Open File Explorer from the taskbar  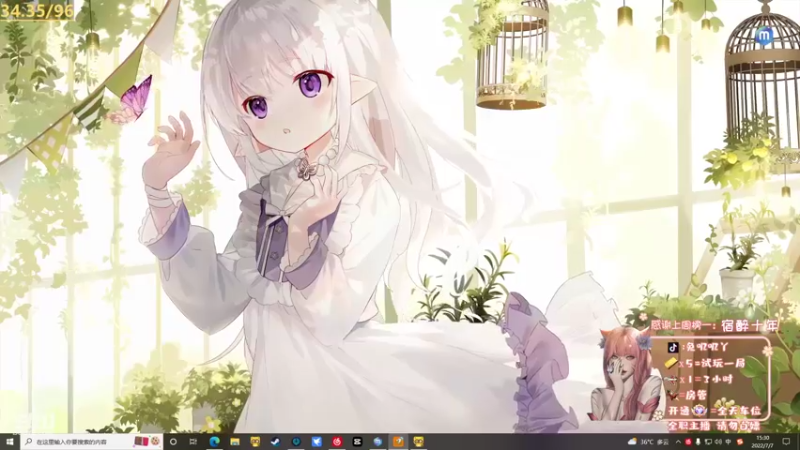point(235,441)
